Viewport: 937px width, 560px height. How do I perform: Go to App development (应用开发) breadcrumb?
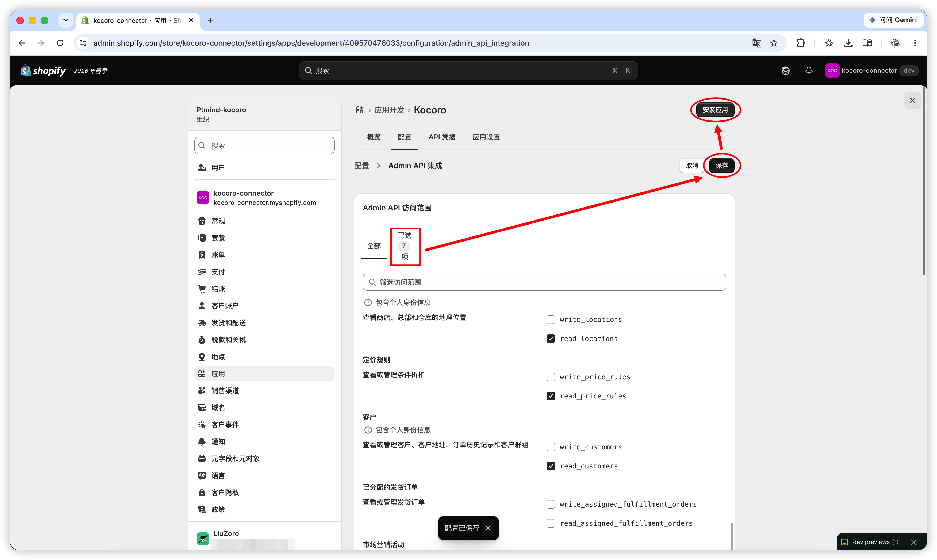point(389,110)
